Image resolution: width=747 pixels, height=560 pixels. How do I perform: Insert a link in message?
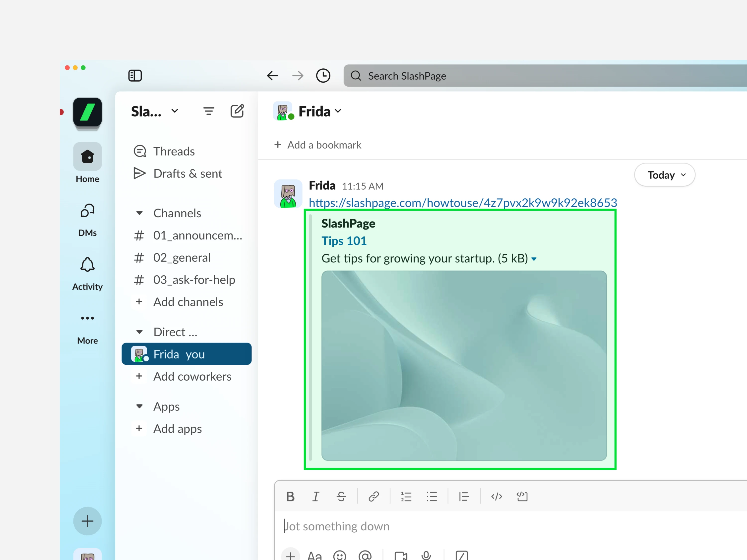(x=373, y=497)
